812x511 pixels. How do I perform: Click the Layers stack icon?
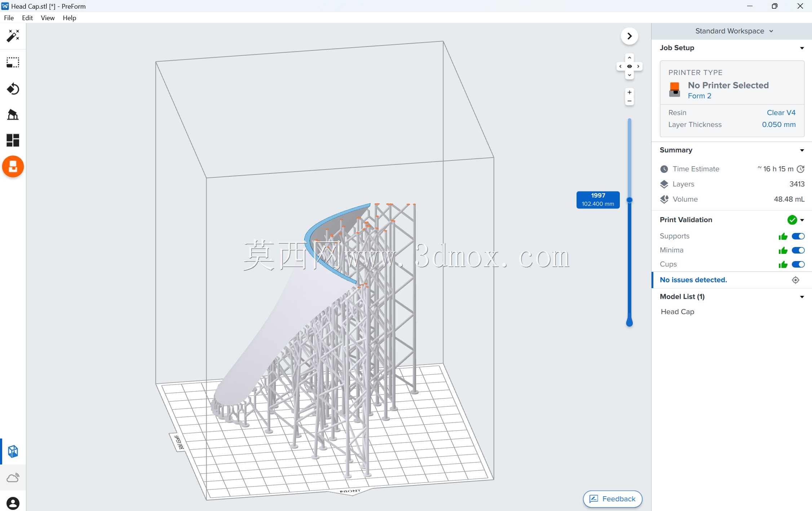coord(664,184)
